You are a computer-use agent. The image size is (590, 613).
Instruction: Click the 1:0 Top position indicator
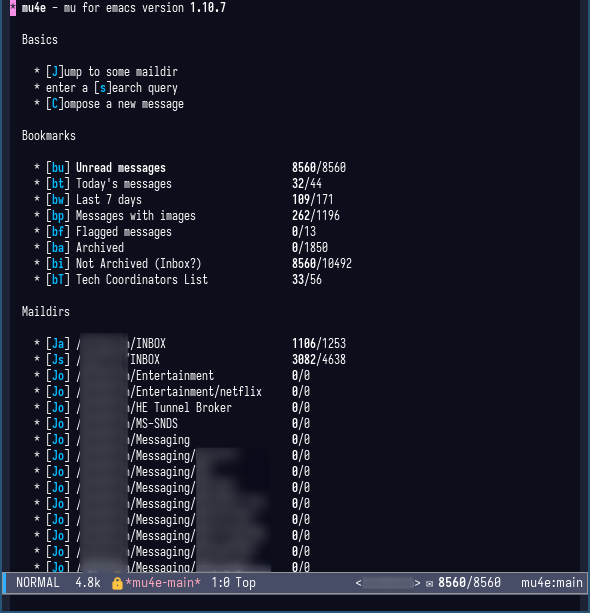[x=233, y=583]
